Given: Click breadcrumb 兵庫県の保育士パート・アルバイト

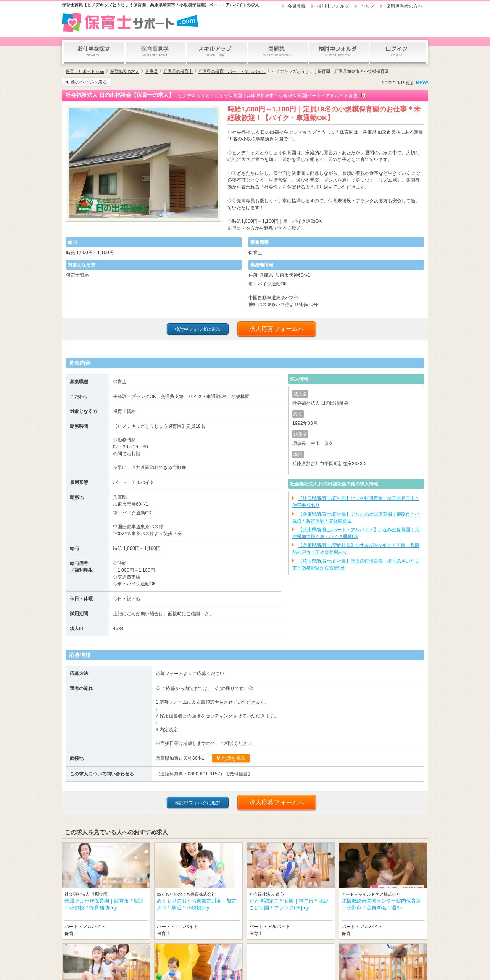Looking at the screenshot, I should click(232, 71).
